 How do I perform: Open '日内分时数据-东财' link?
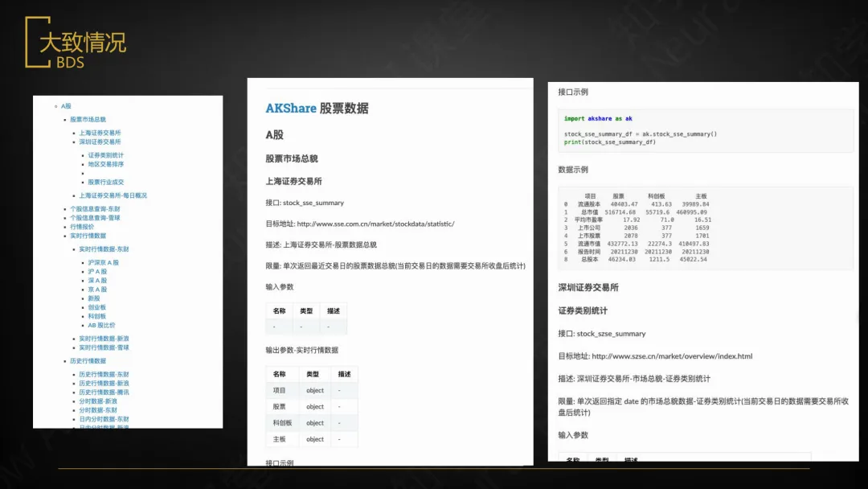(104, 419)
